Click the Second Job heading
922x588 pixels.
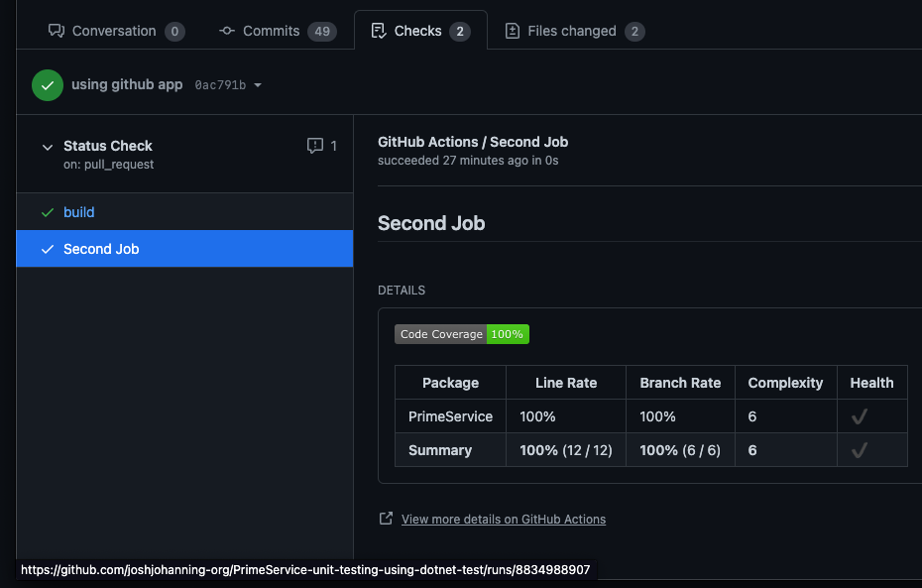(x=431, y=223)
